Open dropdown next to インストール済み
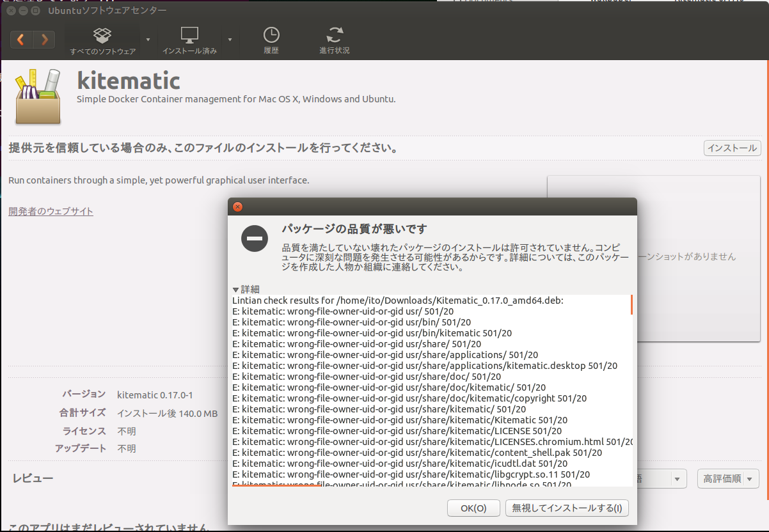 229,41
